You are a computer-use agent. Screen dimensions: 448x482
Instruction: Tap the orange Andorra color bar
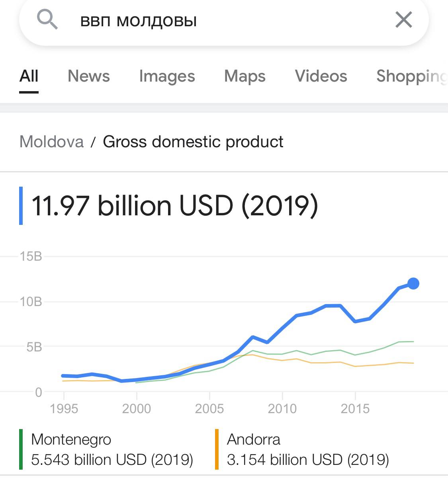(217, 449)
